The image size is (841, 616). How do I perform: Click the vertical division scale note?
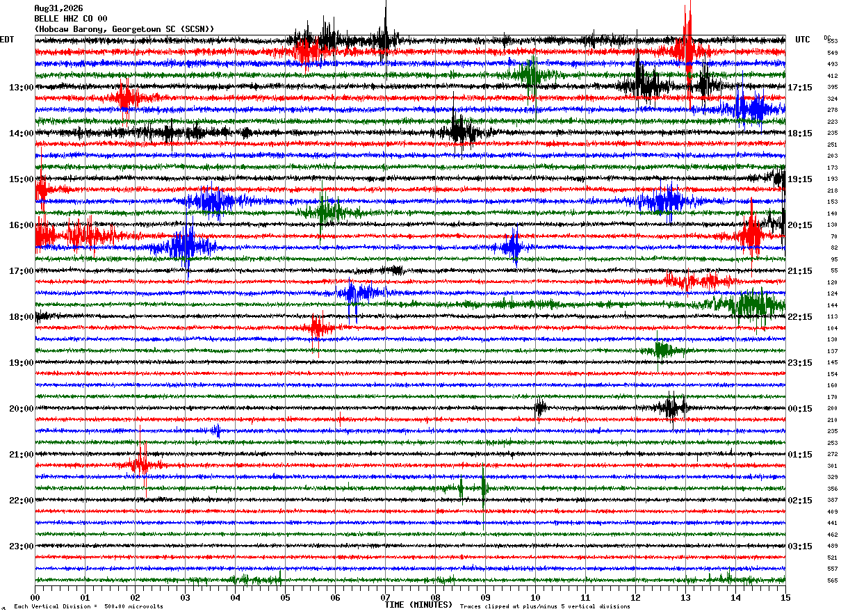(x=88, y=607)
